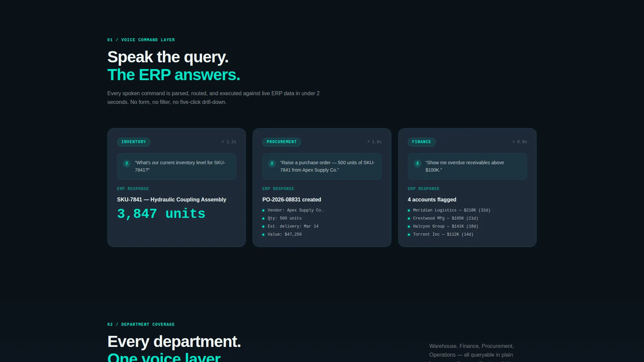Viewport: 644px width, 362px height.
Task: Click 'SKU-7841 — Hydraulic Coupling Assembly' heading
Action: pyautogui.click(x=172, y=200)
